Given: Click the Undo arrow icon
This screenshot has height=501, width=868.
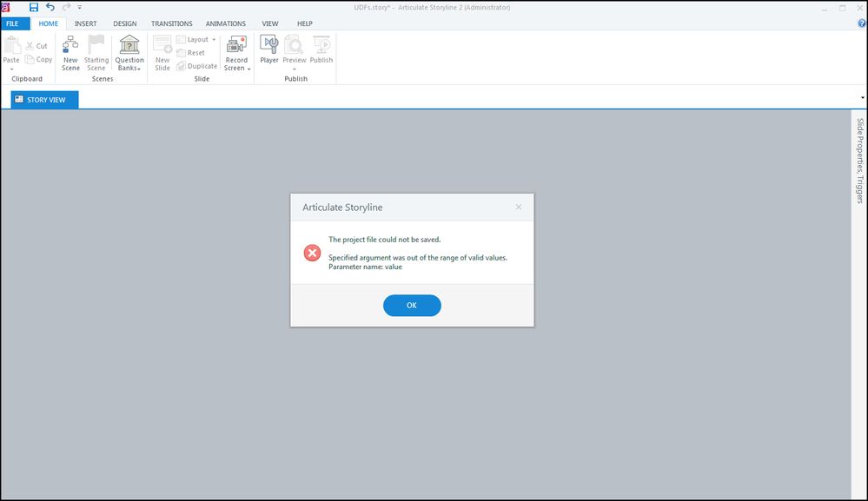Looking at the screenshot, I should point(50,7).
